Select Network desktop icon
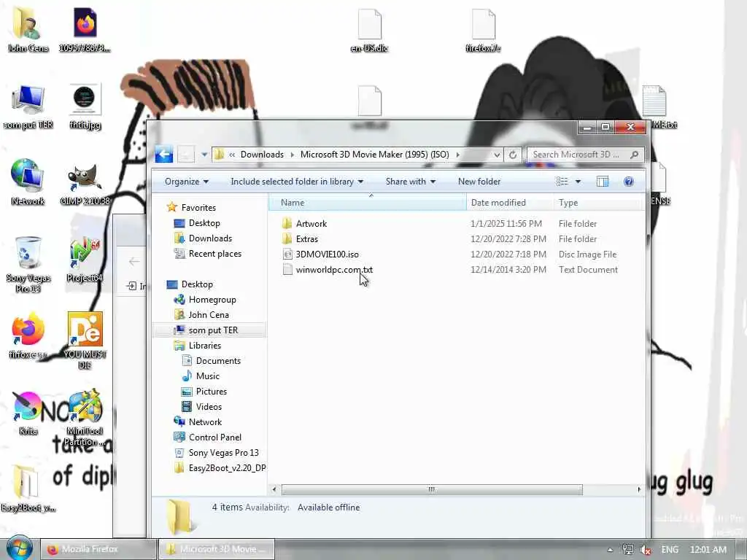747x560 pixels. [x=28, y=183]
